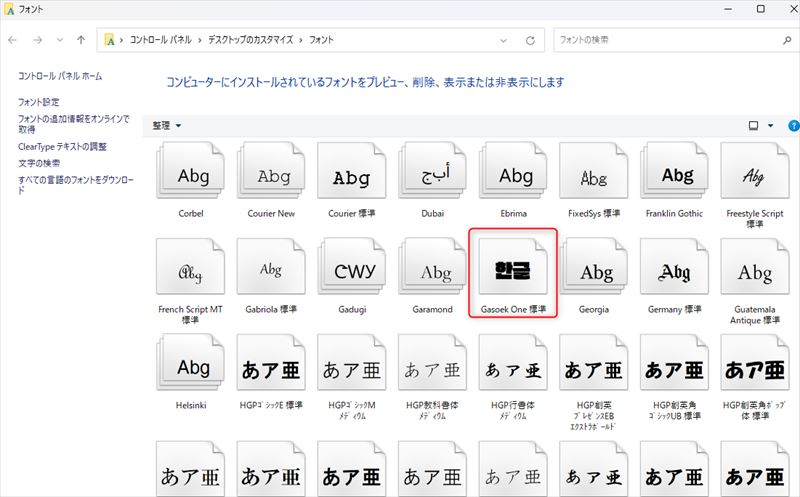
Task: Open the Georgia font family icon
Action: [x=593, y=266]
